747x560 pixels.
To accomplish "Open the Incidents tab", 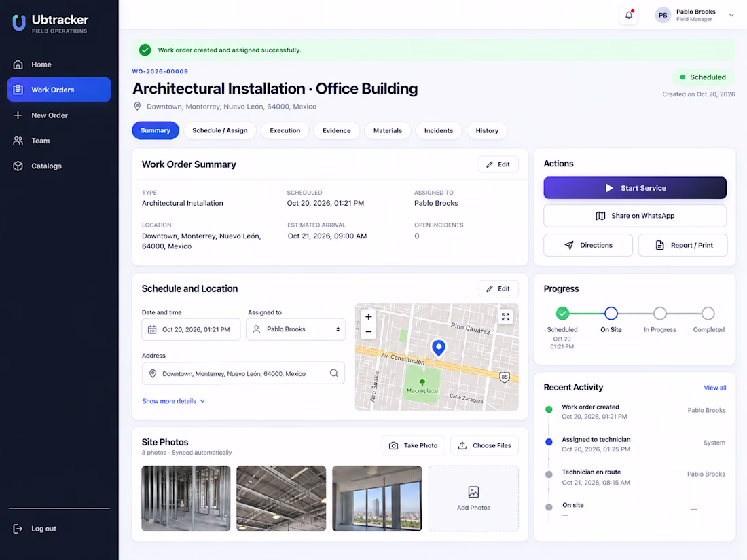I will click(439, 130).
